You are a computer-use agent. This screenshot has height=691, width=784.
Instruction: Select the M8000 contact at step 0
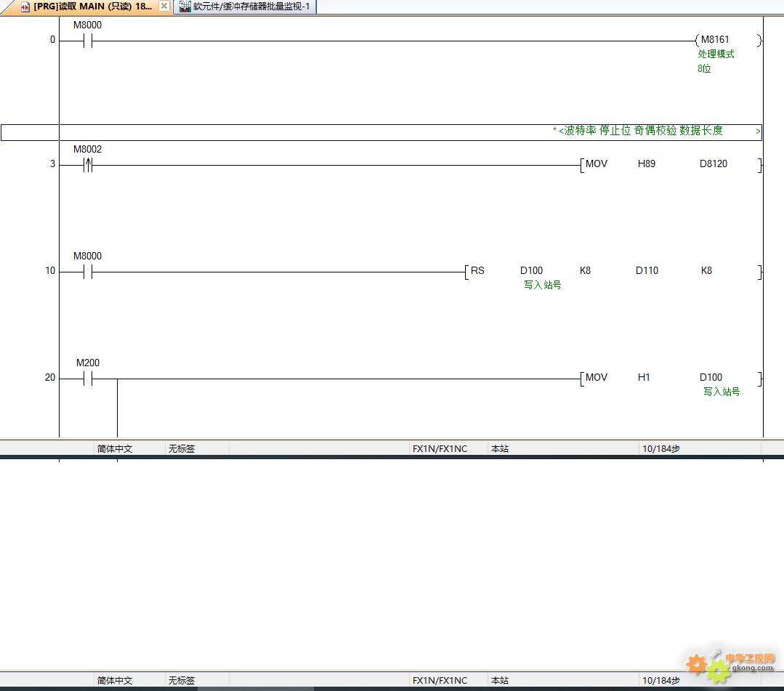click(x=87, y=41)
